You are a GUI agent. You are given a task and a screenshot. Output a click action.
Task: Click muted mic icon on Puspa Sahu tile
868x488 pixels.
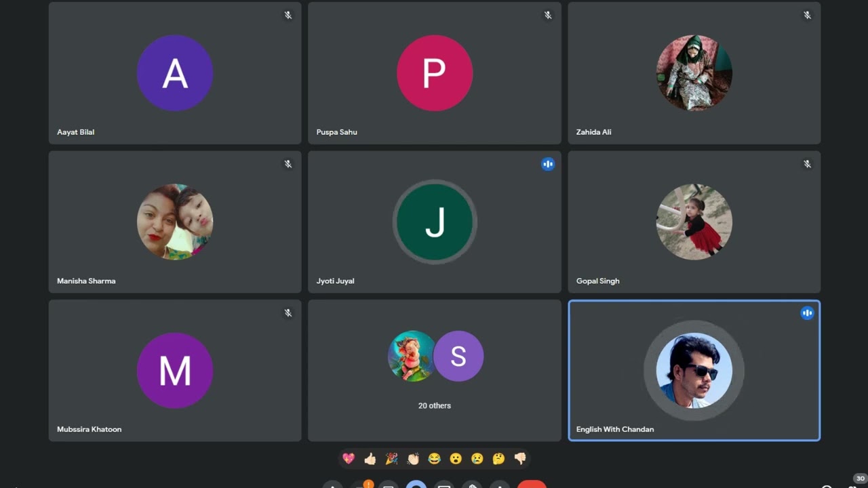point(548,15)
